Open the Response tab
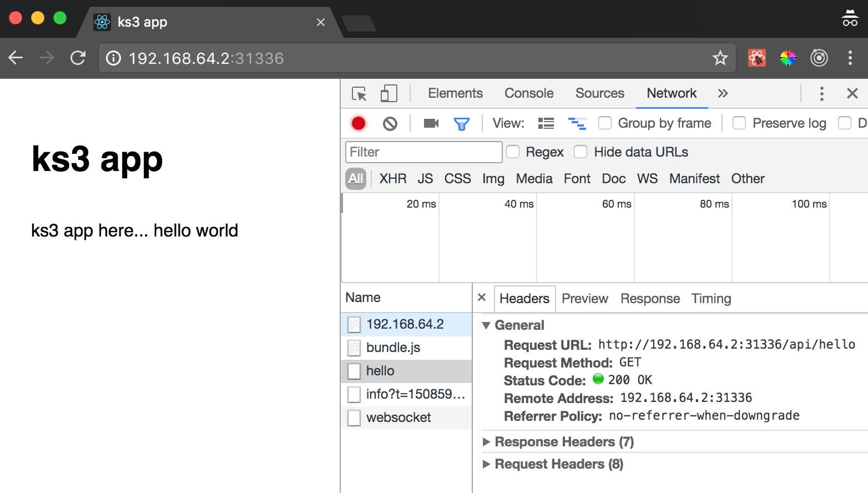 click(650, 299)
